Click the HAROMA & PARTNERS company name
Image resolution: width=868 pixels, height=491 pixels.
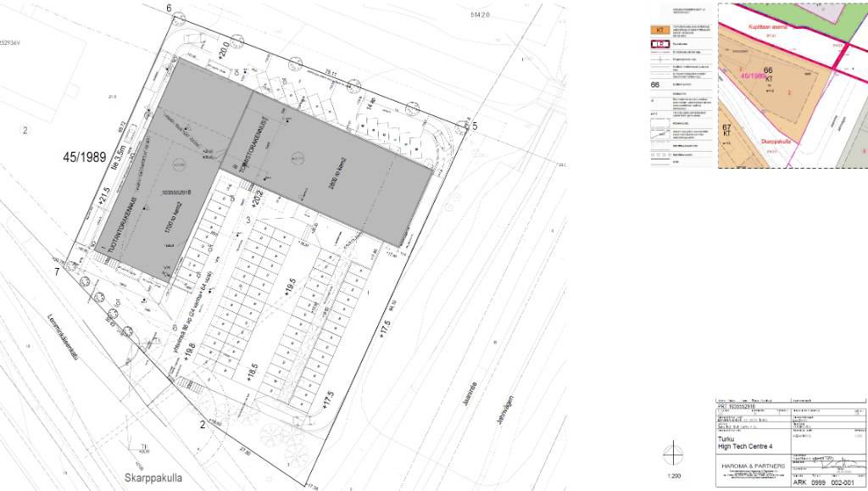click(752, 467)
